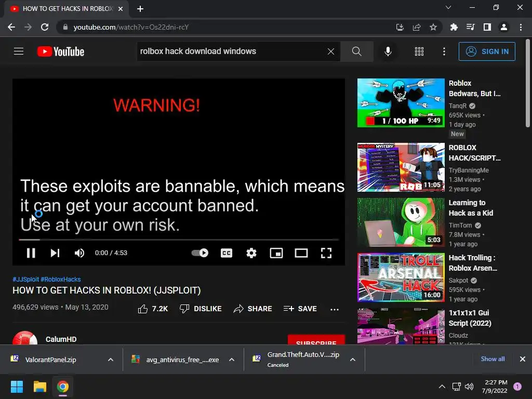The height and width of the screenshot is (399, 532).
Task: Open Roblox Bedwars video thumbnail
Action: (401, 103)
